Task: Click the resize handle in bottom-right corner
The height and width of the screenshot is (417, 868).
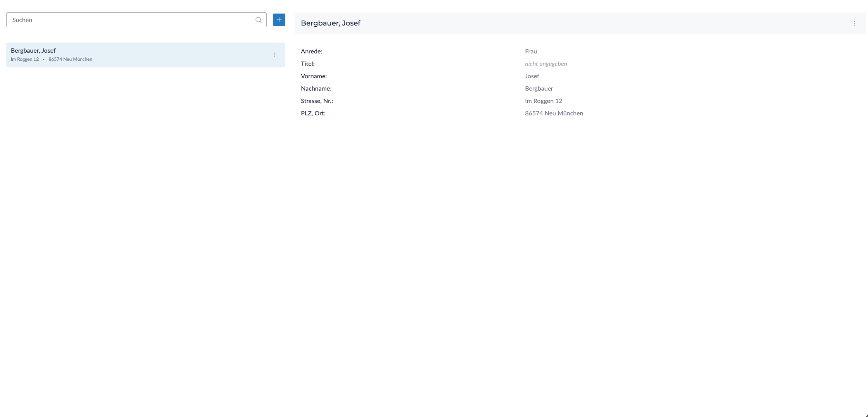Action: (866, 415)
